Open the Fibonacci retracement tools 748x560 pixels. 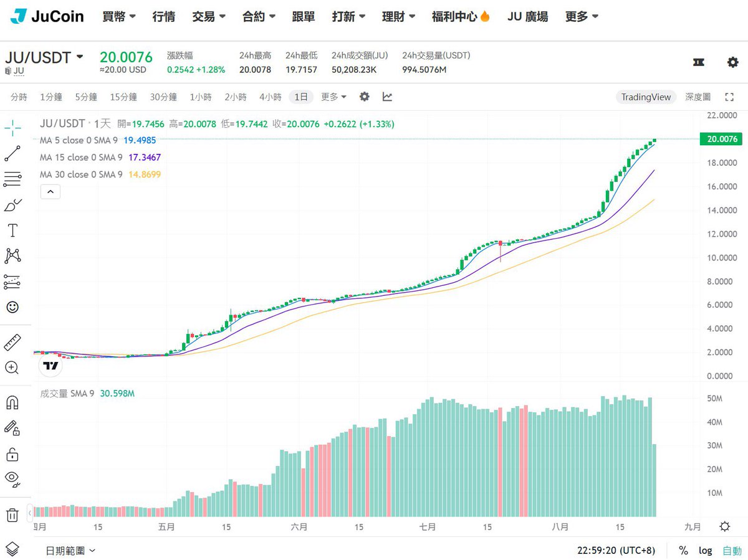[x=12, y=179]
